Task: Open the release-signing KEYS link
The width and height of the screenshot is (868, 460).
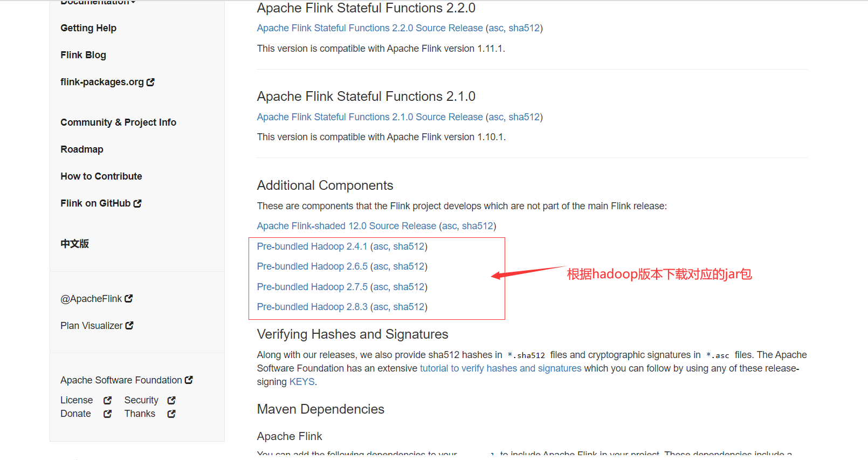Action: coord(302,381)
